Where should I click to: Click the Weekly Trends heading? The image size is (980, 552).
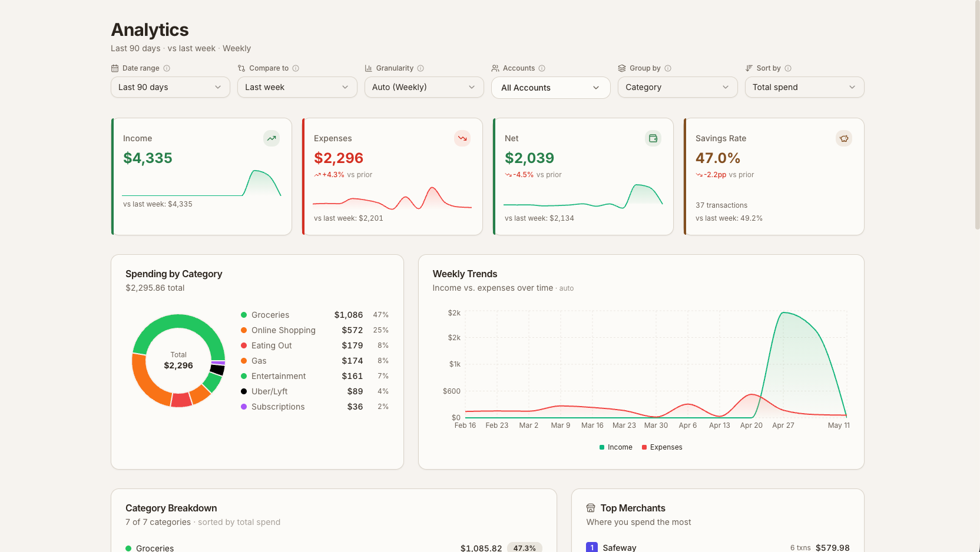pyautogui.click(x=465, y=274)
